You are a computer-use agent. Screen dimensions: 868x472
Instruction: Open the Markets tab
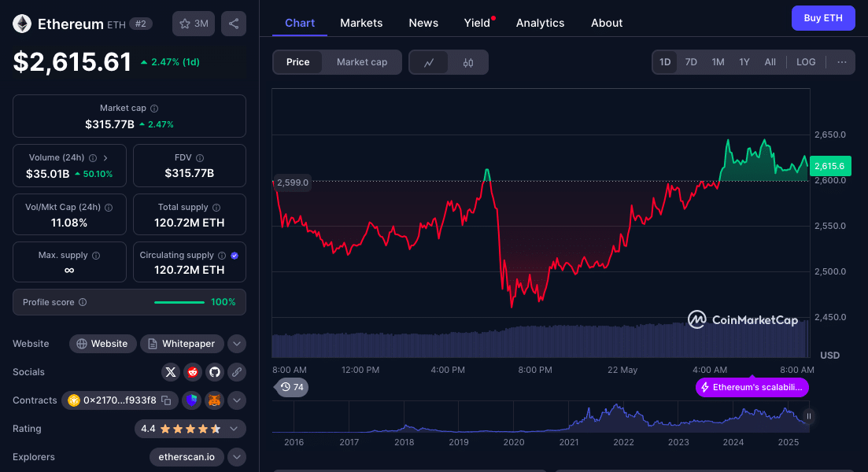pos(361,24)
